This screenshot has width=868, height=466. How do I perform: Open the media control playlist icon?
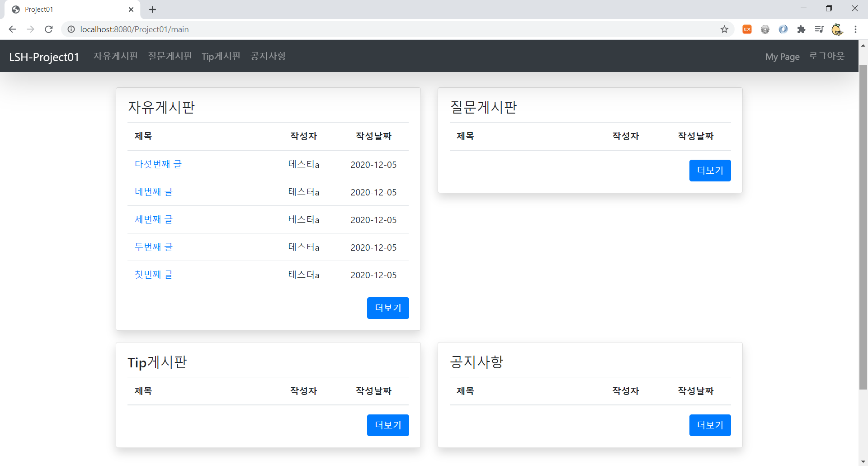click(x=819, y=29)
